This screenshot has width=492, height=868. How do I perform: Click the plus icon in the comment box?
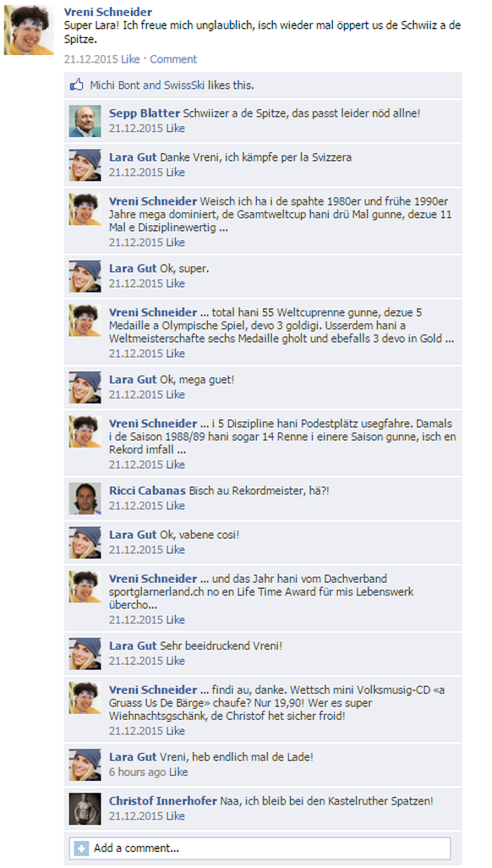click(81, 848)
